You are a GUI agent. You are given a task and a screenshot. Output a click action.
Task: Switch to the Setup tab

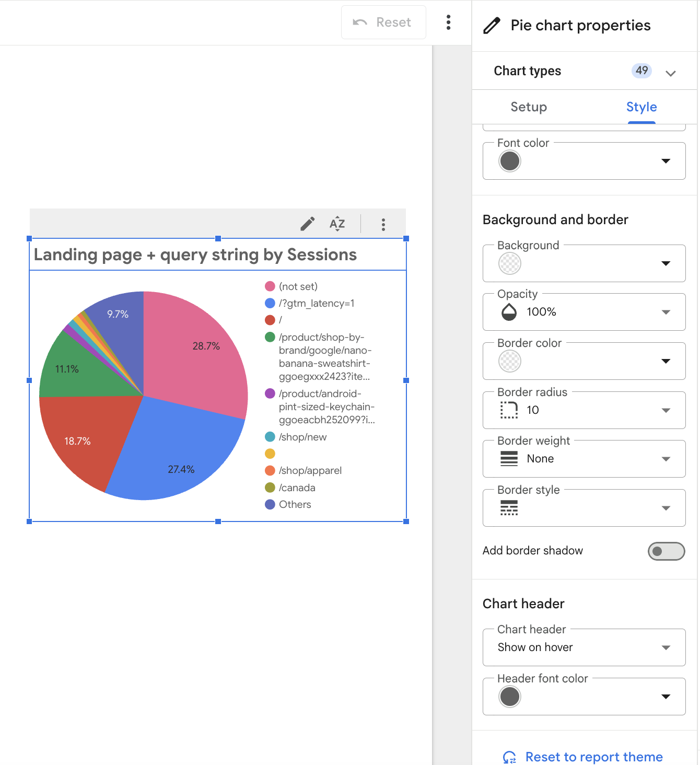point(529,107)
